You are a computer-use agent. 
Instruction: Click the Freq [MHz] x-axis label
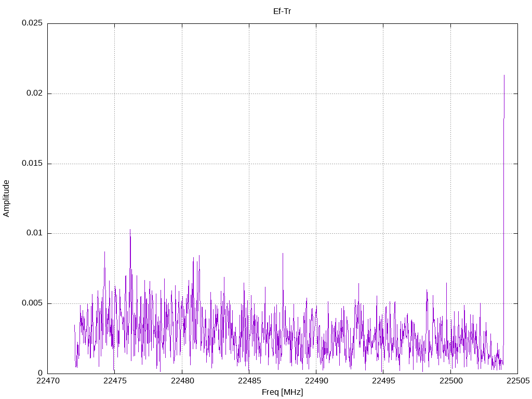[x=282, y=392]
